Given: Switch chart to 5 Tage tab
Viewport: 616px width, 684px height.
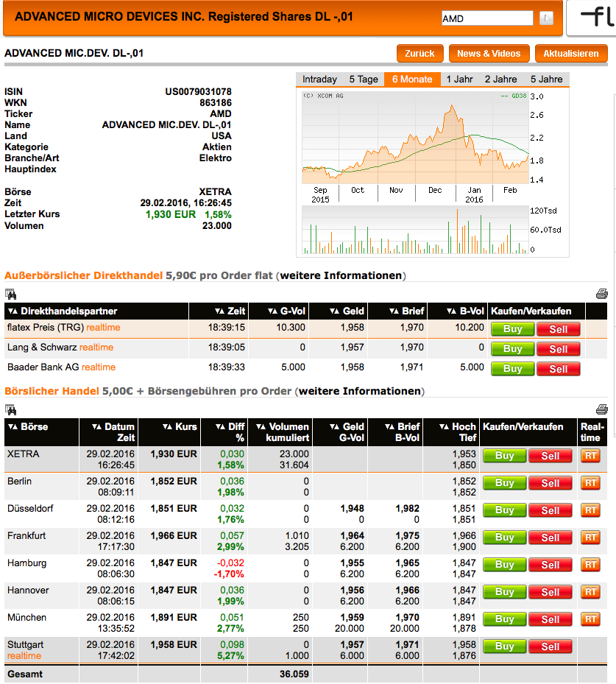Looking at the screenshot, I should [x=364, y=80].
